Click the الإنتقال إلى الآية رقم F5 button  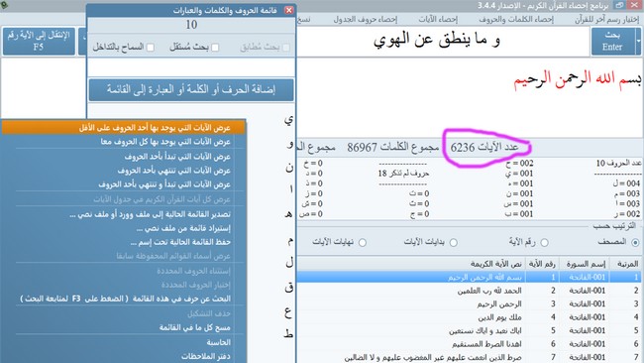[x=39, y=41]
